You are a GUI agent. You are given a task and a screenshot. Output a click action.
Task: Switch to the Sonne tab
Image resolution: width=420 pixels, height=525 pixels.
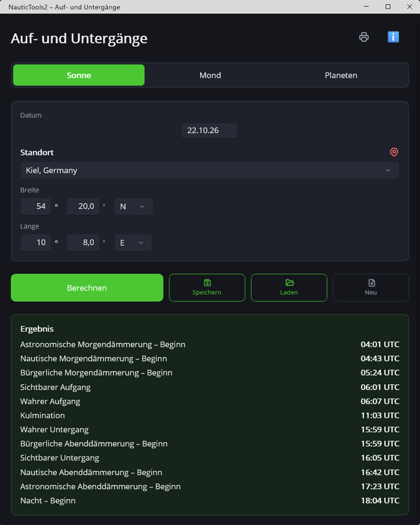(79, 75)
